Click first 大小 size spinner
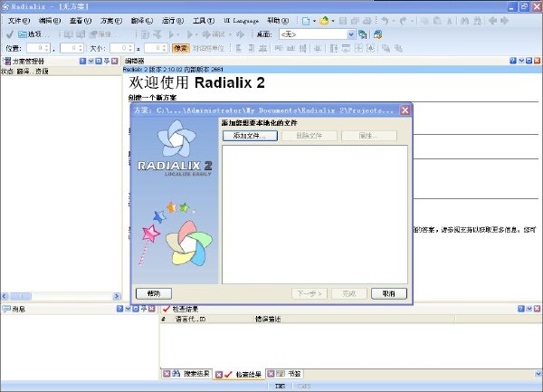Viewport: 543px width, 392px height. 122,48
